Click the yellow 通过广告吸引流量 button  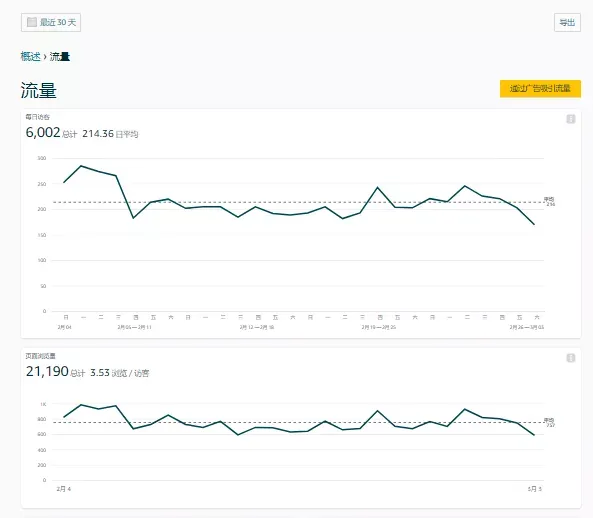(540, 88)
